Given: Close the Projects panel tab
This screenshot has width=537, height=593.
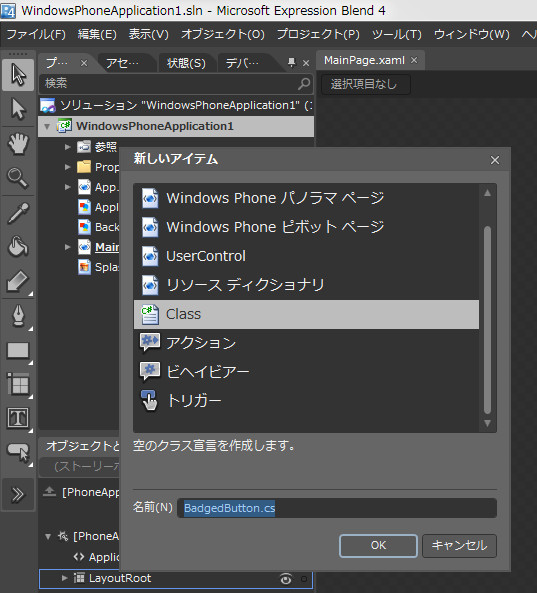Looking at the screenshot, I should (x=84, y=63).
